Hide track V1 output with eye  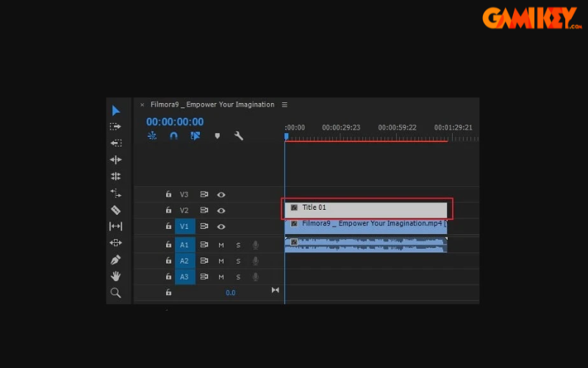point(221,227)
